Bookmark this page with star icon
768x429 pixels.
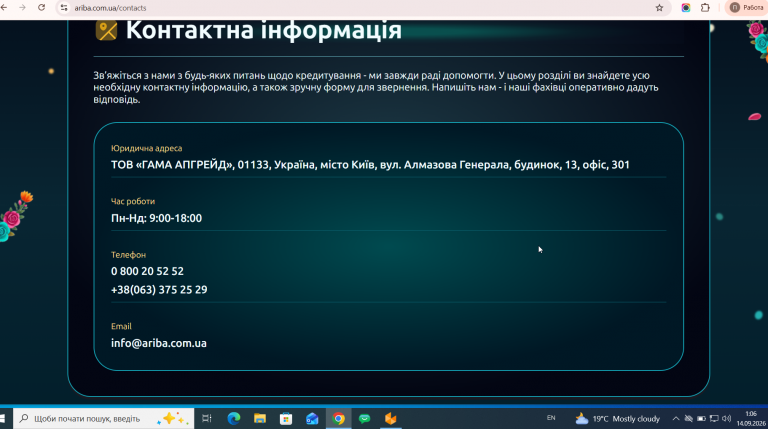pyautogui.click(x=659, y=8)
